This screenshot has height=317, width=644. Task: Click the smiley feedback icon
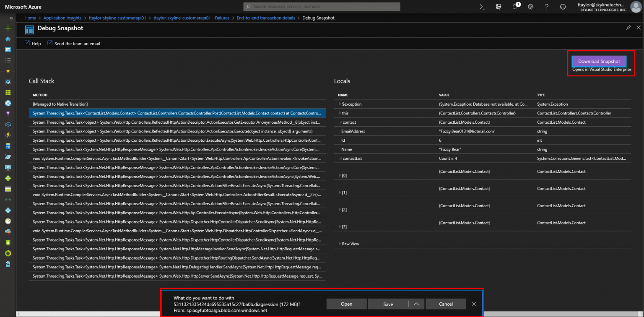[563, 7]
